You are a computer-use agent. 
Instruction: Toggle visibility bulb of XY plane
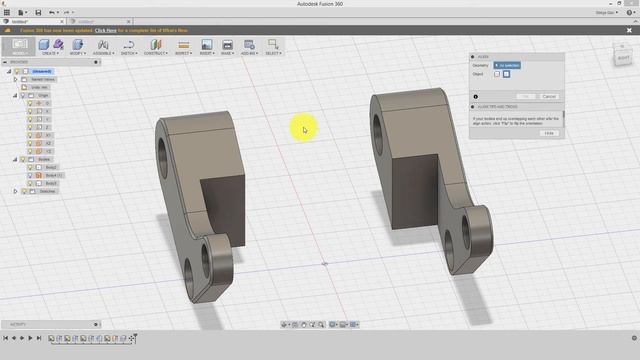[x=30, y=135]
